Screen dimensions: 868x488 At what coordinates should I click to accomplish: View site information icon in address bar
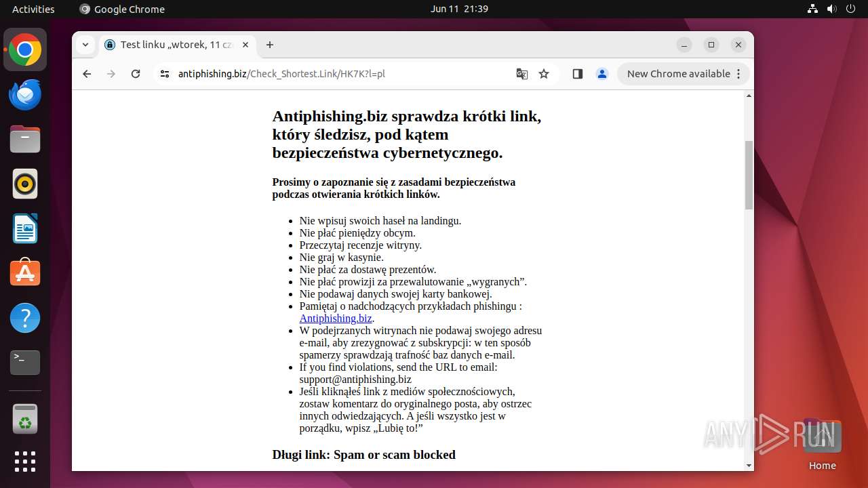164,74
